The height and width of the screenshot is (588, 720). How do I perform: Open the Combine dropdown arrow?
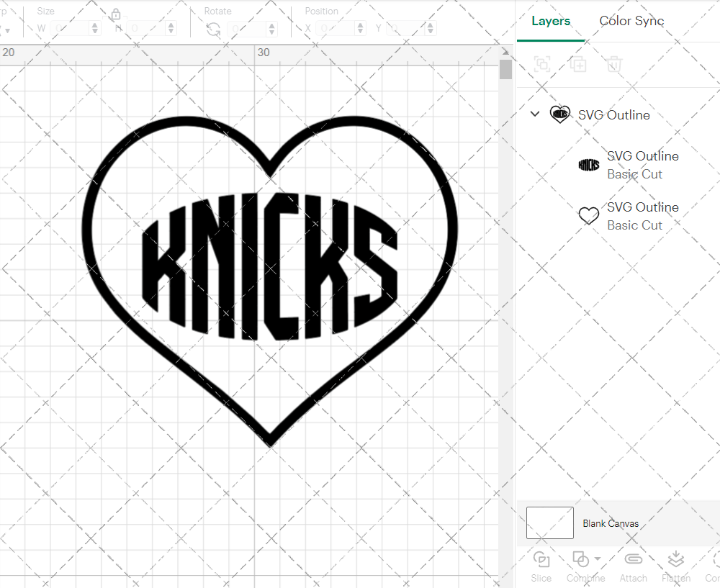tap(598, 558)
